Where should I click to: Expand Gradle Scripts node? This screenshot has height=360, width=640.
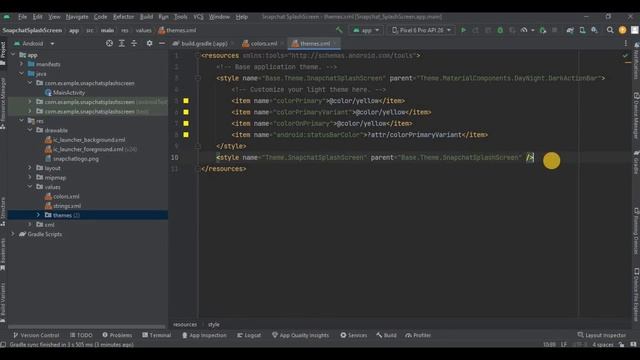coord(13,234)
